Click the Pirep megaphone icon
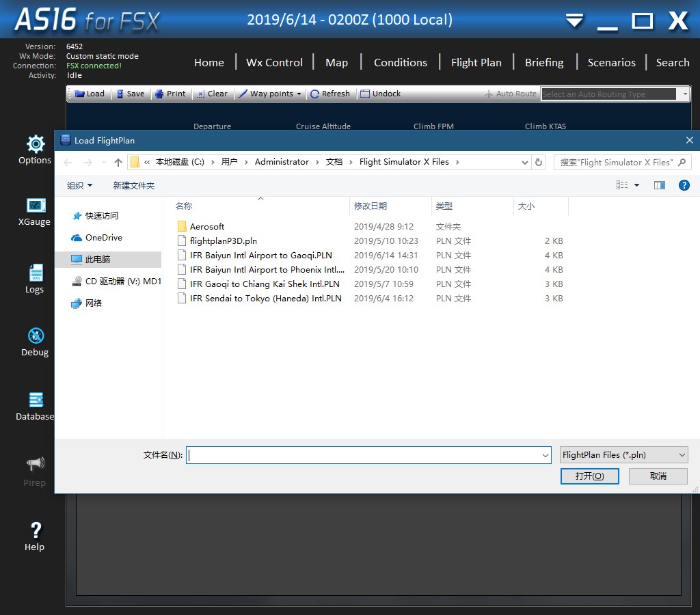700x615 pixels. (36, 463)
